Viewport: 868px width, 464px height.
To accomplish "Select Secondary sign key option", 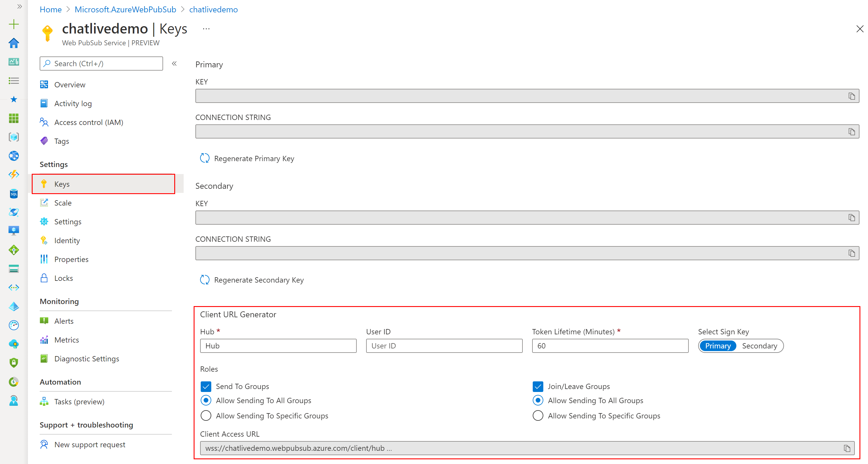I will click(x=760, y=345).
